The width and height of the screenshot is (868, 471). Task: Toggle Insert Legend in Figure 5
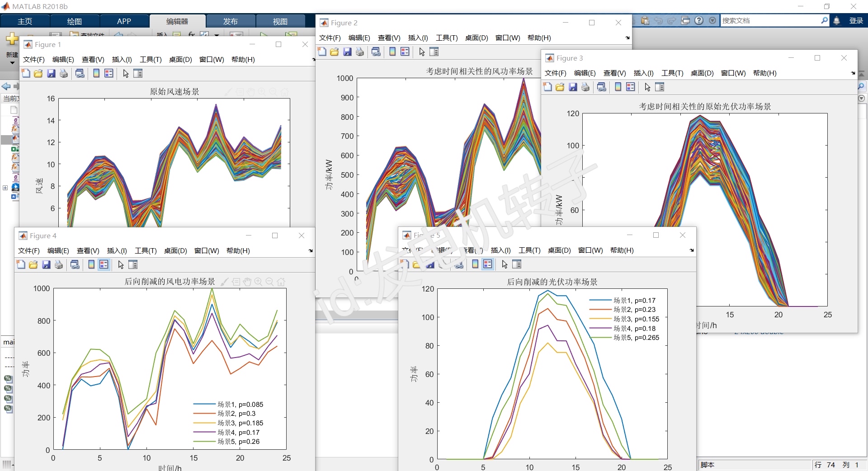click(488, 264)
